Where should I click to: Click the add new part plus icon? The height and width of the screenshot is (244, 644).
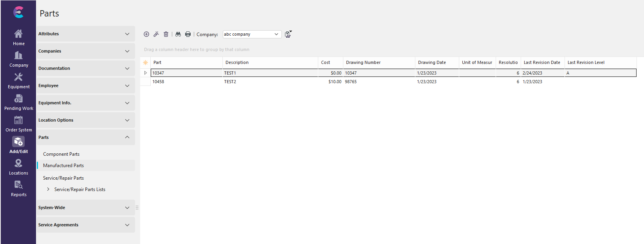click(146, 34)
